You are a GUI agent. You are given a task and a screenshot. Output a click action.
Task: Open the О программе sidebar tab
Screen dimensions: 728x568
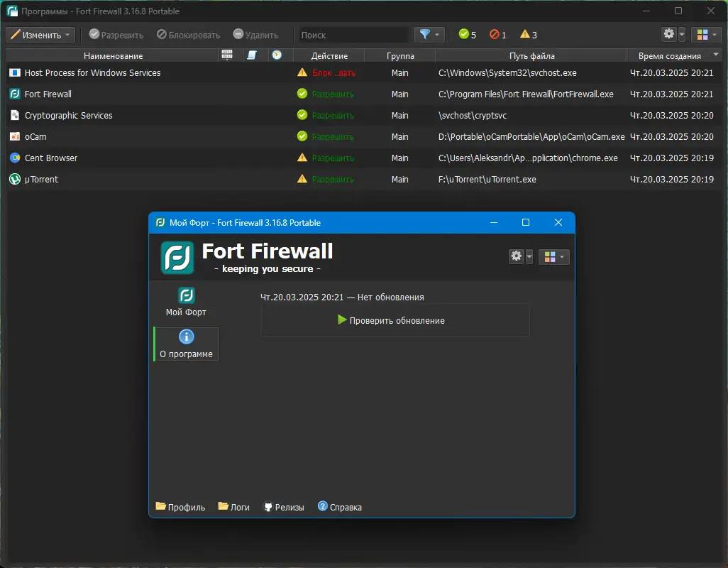186,344
